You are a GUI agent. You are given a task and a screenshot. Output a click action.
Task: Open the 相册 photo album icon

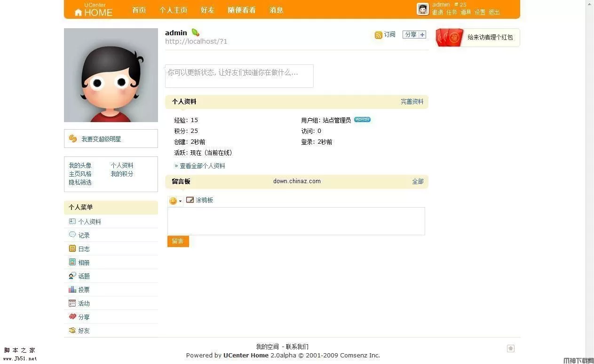point(72,262)
